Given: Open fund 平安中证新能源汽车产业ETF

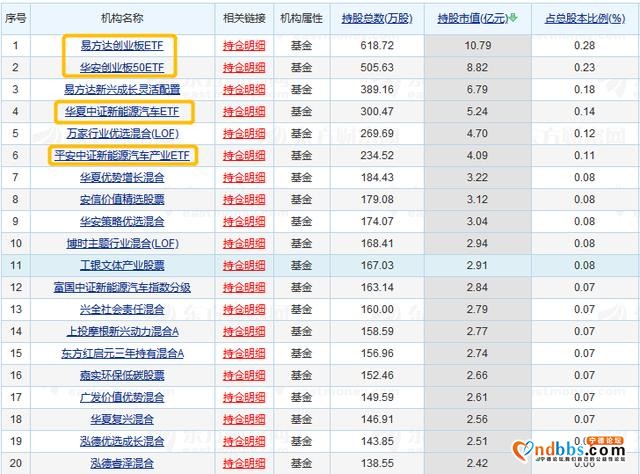Looking at the screenshot, I should point(122,156).
